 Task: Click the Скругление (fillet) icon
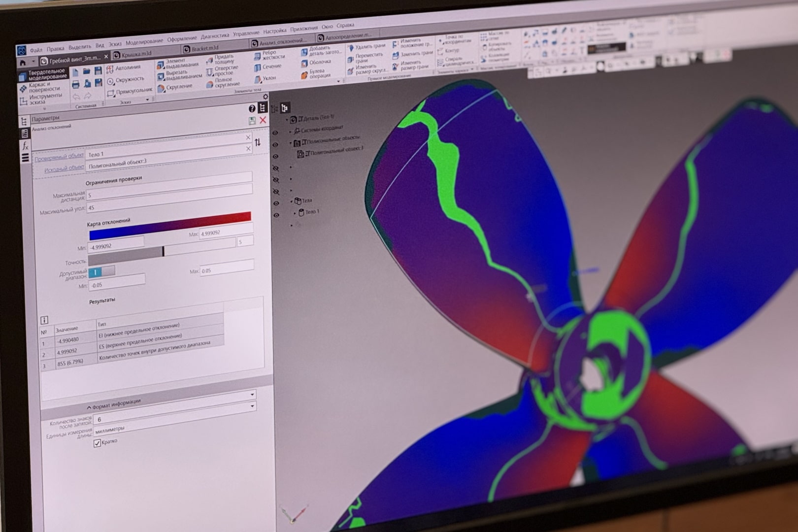(x=161, y=87)
